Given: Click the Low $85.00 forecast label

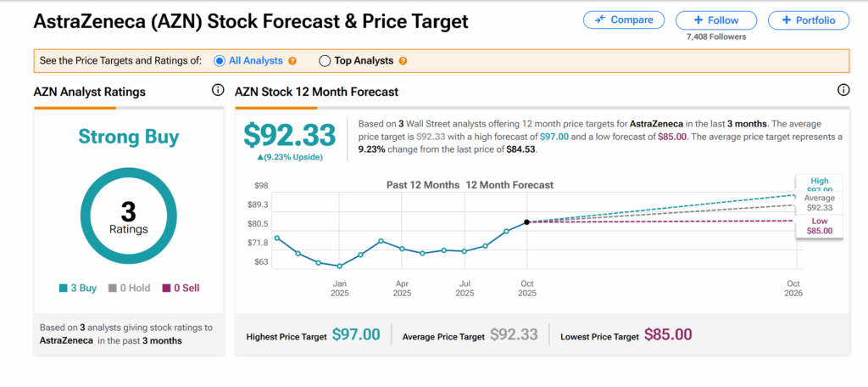Looking at the screenshot, I should pyautogui.click(x=819, y=225).
